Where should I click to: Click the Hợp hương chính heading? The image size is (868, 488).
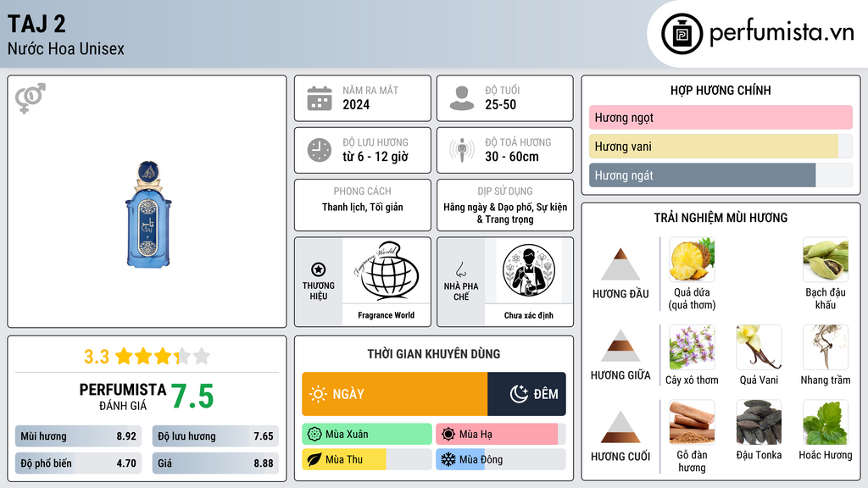pos(721,90)
